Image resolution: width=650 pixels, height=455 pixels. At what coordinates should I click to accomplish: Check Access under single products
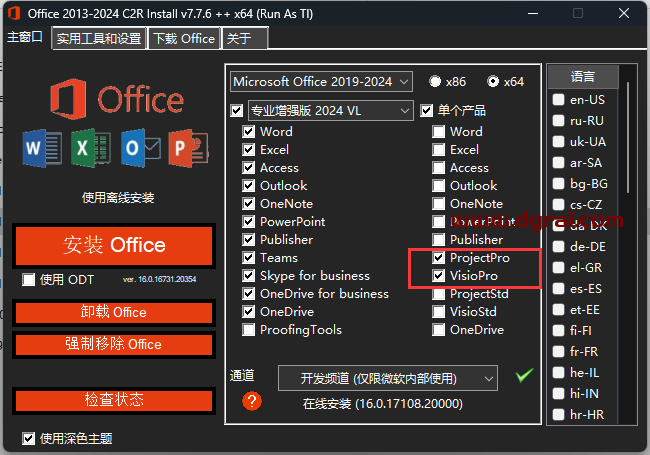tap(438, 168)
